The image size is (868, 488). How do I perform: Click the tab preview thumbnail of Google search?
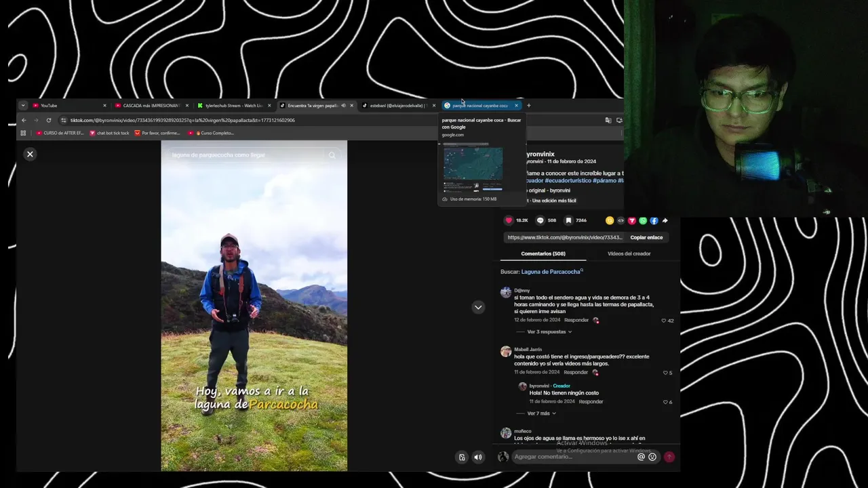[473, 168]
